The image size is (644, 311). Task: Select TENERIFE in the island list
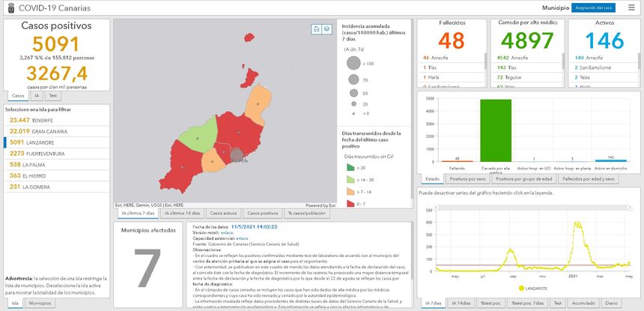click(31, 120)
